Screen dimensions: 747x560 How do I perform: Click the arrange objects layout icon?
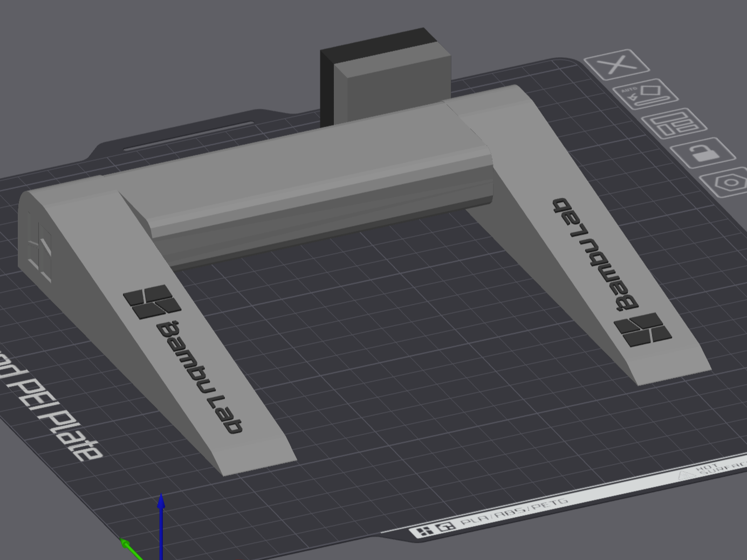tap(674, 123)
